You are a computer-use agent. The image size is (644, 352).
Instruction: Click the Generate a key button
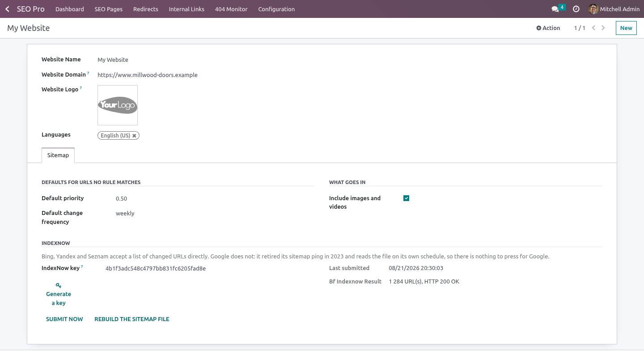[x=59, y=294]
